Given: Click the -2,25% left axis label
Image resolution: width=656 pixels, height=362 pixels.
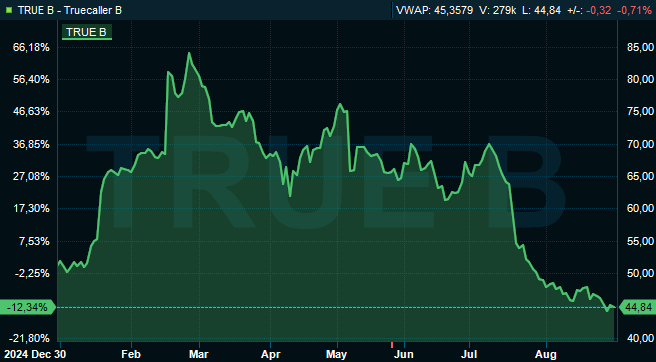Looking at the screenshot, I should [x=33, y=273].
